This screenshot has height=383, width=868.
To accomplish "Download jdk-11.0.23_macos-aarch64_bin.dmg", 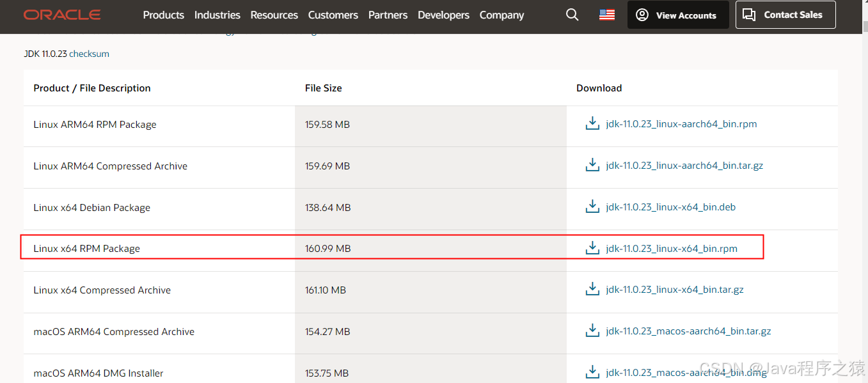I will click(x=686, y=373).
